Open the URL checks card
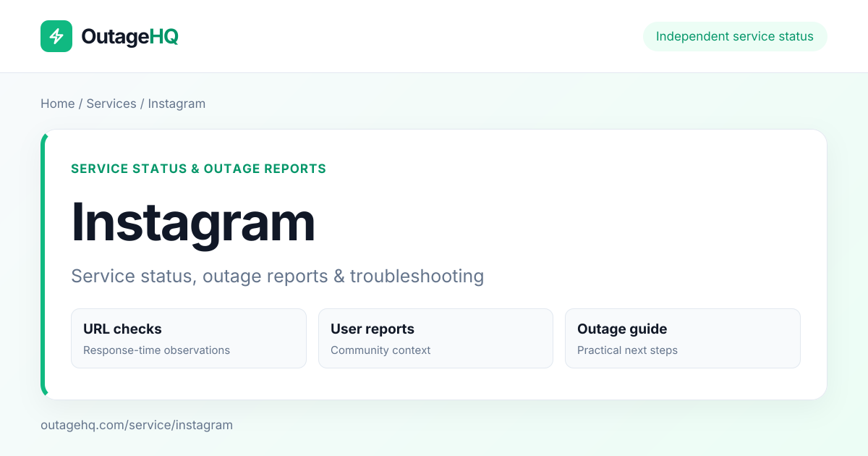868x456 pixels. (x=189, y=338)
